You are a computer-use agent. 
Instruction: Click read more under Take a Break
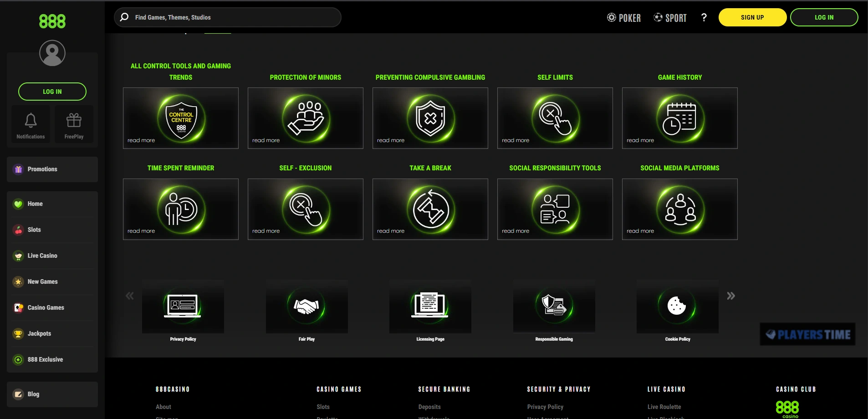pyautogui.click(x=391, y=231)
